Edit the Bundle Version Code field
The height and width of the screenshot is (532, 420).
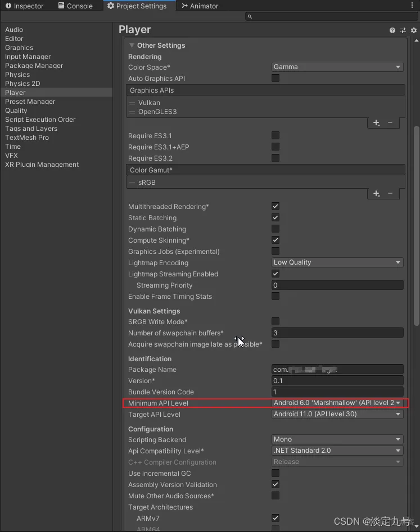pos(337,392)
